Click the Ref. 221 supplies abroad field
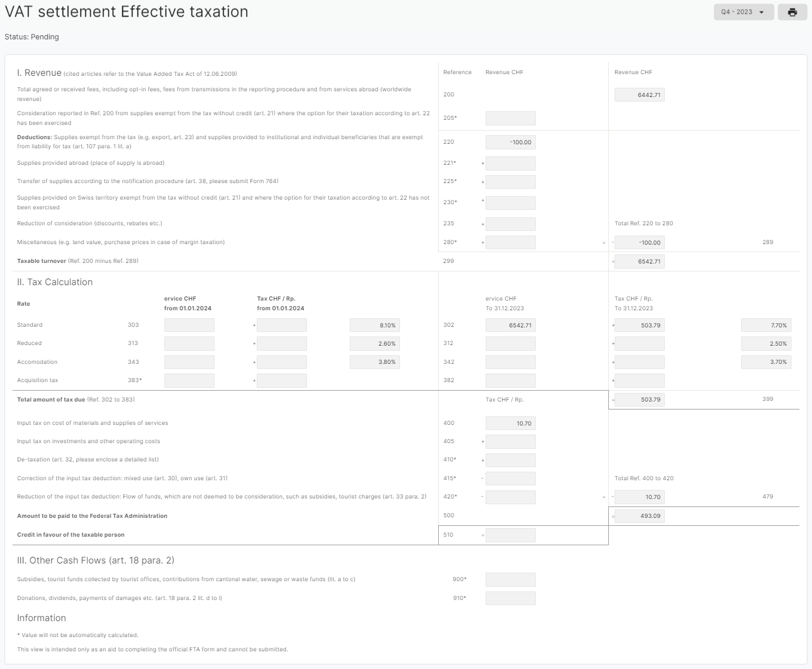 (510, 163)
